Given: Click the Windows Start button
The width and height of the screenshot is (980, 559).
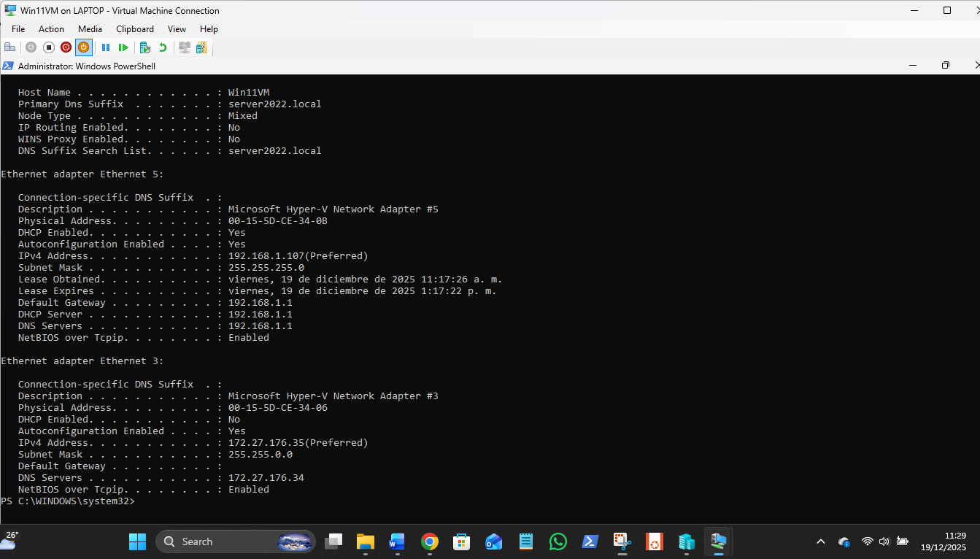Looking at the screenshot, I should pos(137,541).
